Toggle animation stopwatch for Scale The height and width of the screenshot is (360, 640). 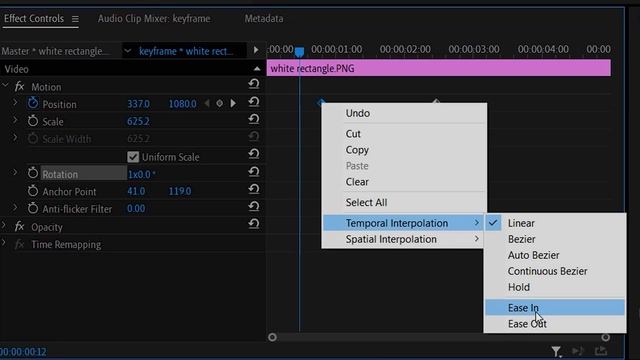pyautogui.click(x=33, y=121)
